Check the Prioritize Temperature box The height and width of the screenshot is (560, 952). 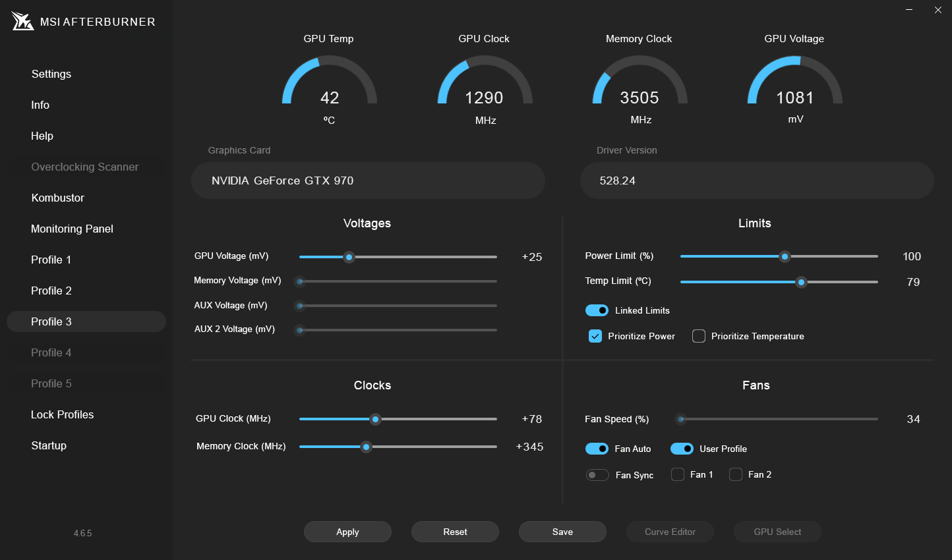pos(698,336)
